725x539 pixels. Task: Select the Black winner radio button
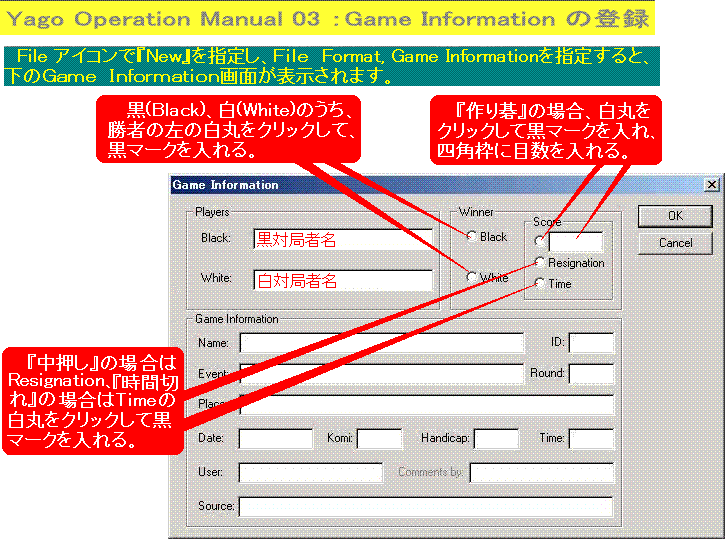(471, 237)
